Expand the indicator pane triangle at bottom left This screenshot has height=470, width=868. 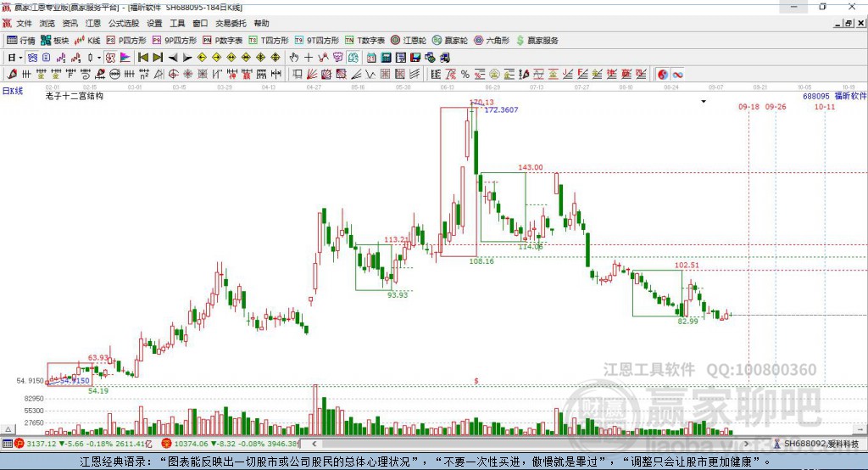click(8, 429)
